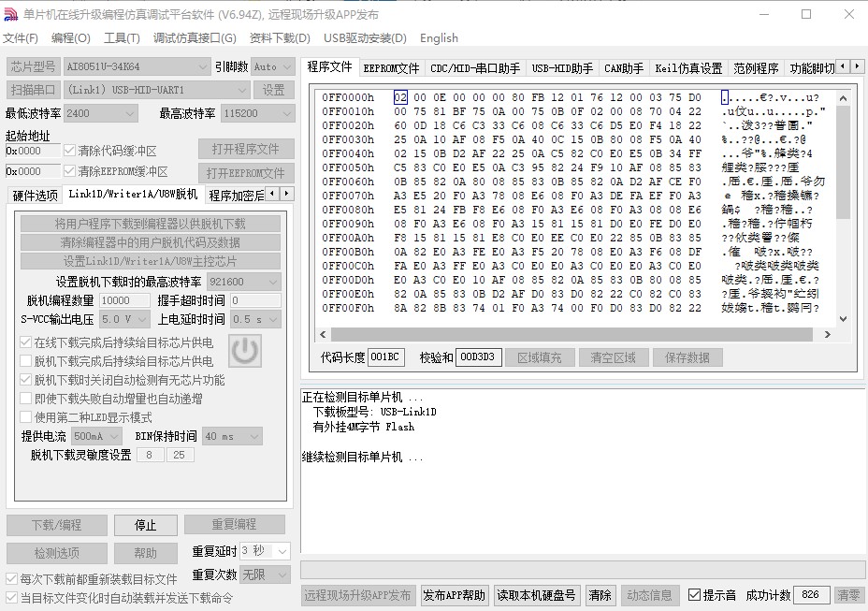Viewport: 868px width, 611px height.
Task: Click 扫描串口 button
Action: (x=33, y=90)
